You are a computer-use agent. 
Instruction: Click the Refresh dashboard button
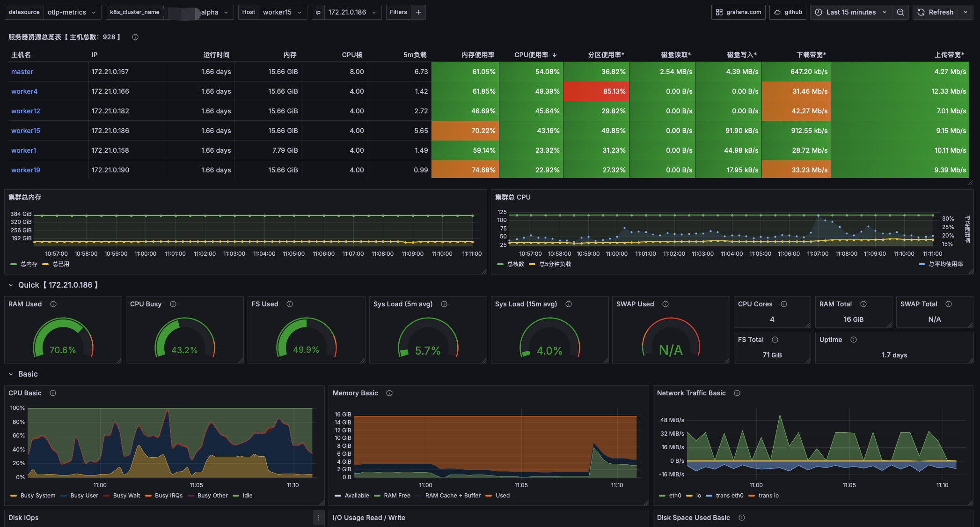point(936,12)
